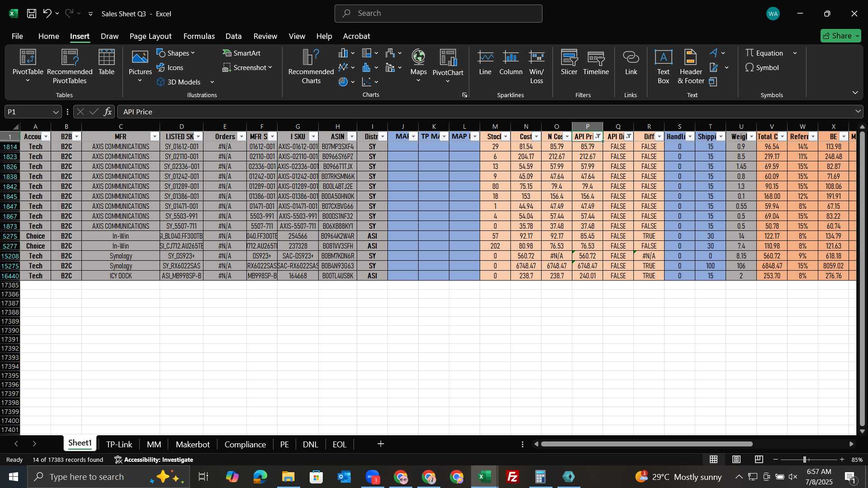Open Recommended PivotTables
Viewport: 868px width, 488px height.
tap(70, 66)
